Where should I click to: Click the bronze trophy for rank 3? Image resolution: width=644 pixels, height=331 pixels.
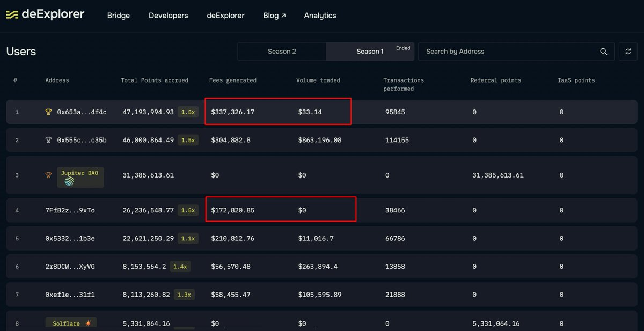(x=49, y=175)
